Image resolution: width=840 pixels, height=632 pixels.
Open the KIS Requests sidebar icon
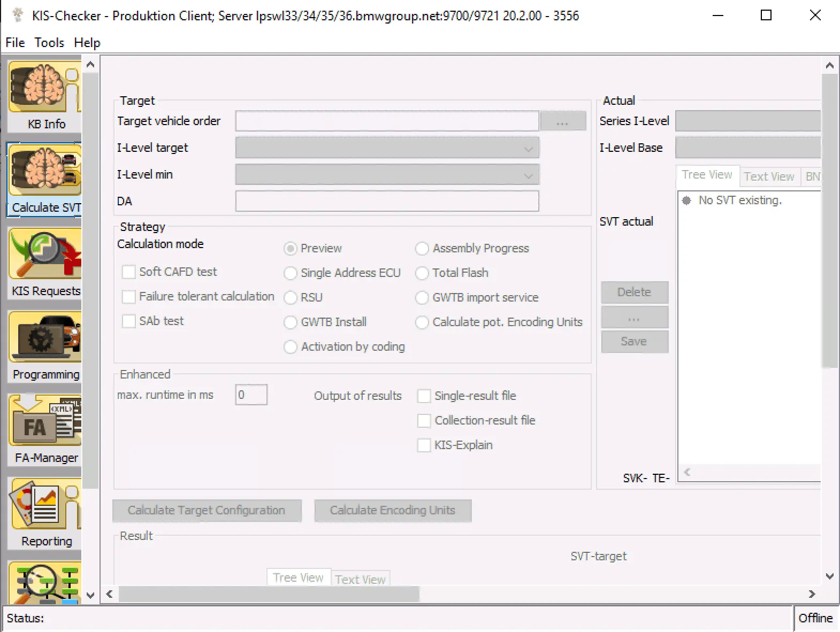point(45,264)
